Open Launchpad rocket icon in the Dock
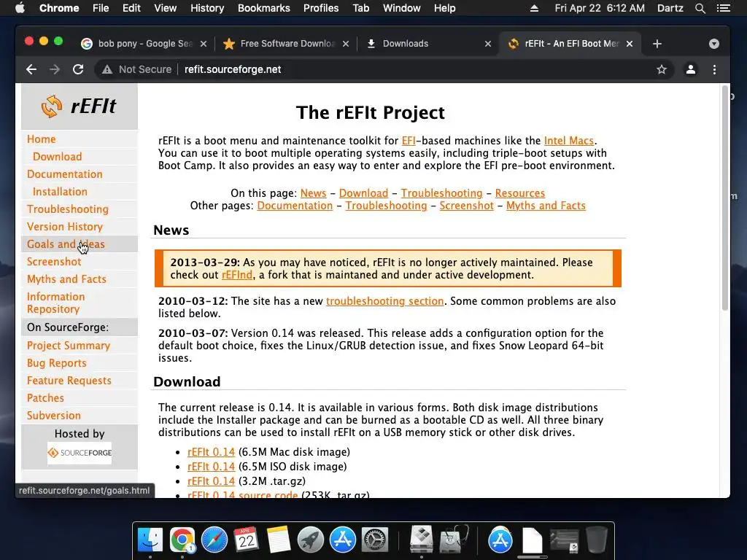The image size is (747, 560). 311,540
